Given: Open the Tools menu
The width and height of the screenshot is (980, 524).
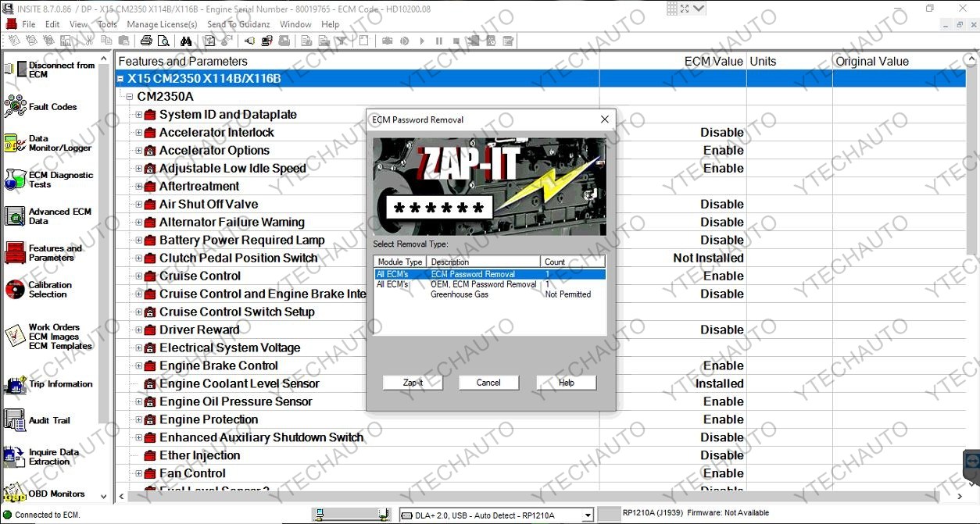Looking at the screenshot, I should click(x=107, y=24).
